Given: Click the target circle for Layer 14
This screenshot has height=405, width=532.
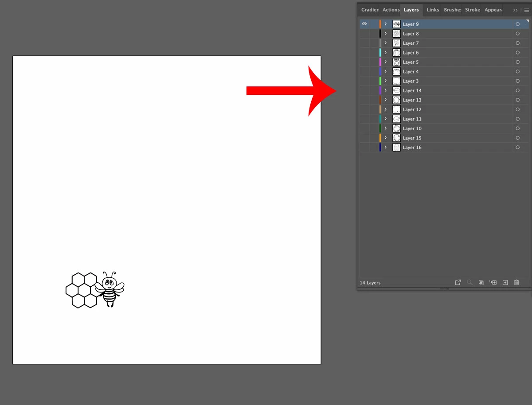Looking at the screenshot, I should pos(517,91).
